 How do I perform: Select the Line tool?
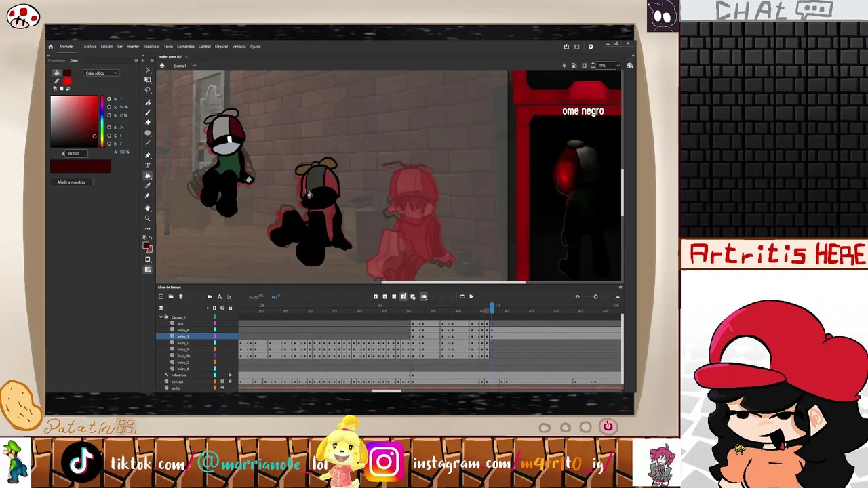tap(148, 143)
